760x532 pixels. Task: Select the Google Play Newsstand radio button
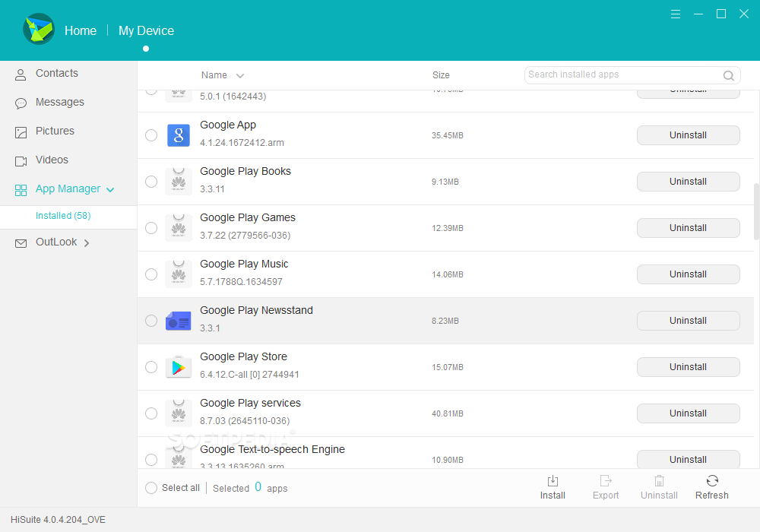(151, 321)
